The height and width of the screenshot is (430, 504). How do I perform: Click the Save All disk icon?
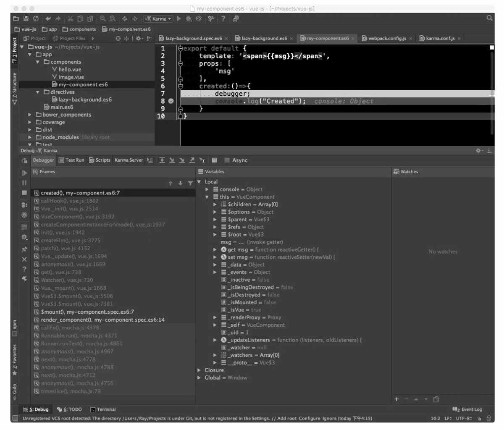pos(26,18)
